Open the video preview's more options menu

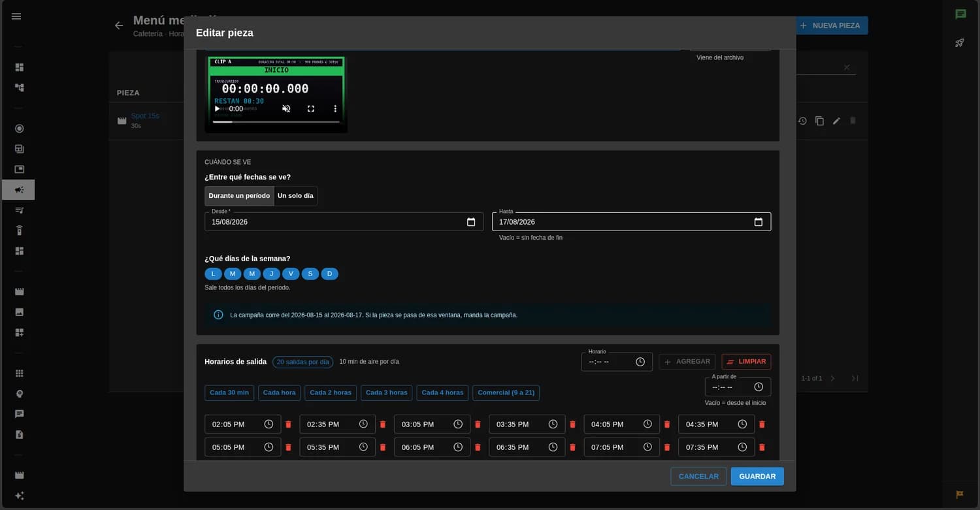335,109
